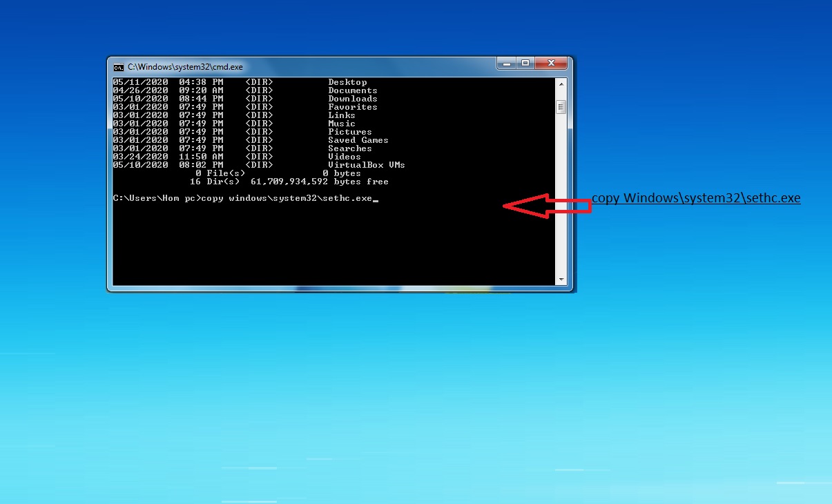This screenshot has height=504, width=832.
Task: Click the cmd.exe icon in title bar
Action: pyautogui.click(x=118, y=67)
